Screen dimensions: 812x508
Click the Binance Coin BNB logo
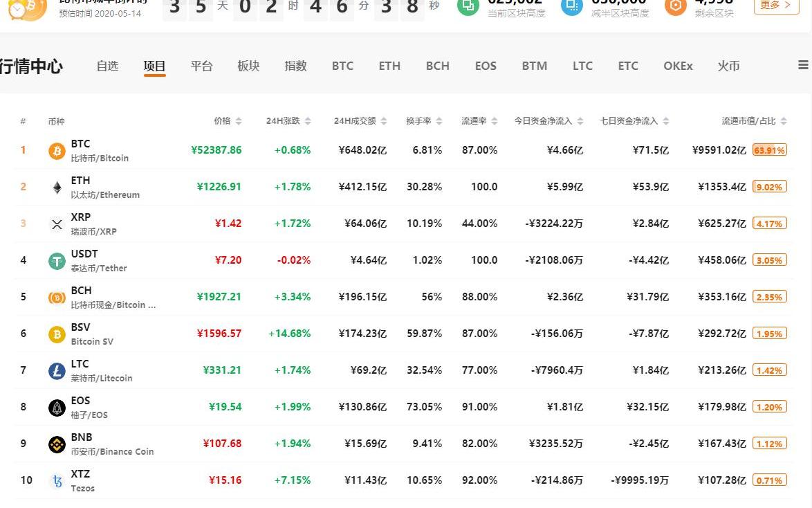(x=57, y=444)
